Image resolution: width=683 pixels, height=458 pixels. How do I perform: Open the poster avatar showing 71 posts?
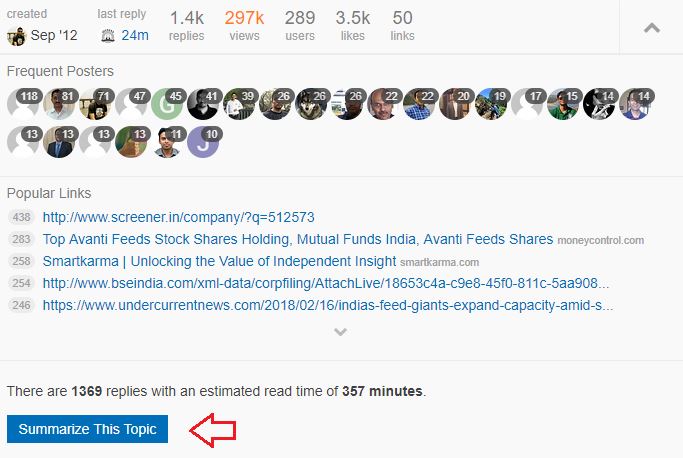(x=95, y=104)
